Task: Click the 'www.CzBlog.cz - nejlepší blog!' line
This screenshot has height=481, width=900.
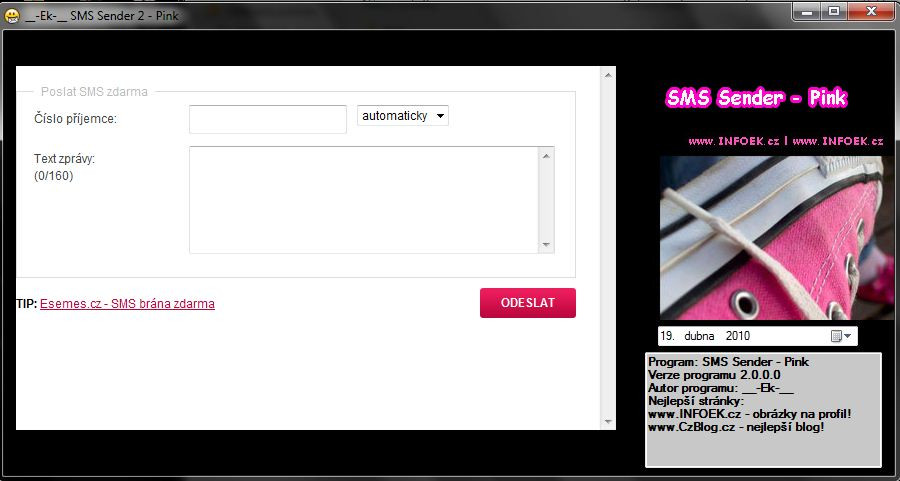Action: coord(736,427)
